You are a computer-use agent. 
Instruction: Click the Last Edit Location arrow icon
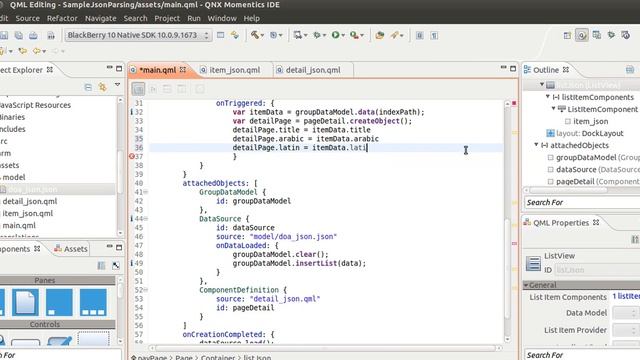[x=22, y=51]
